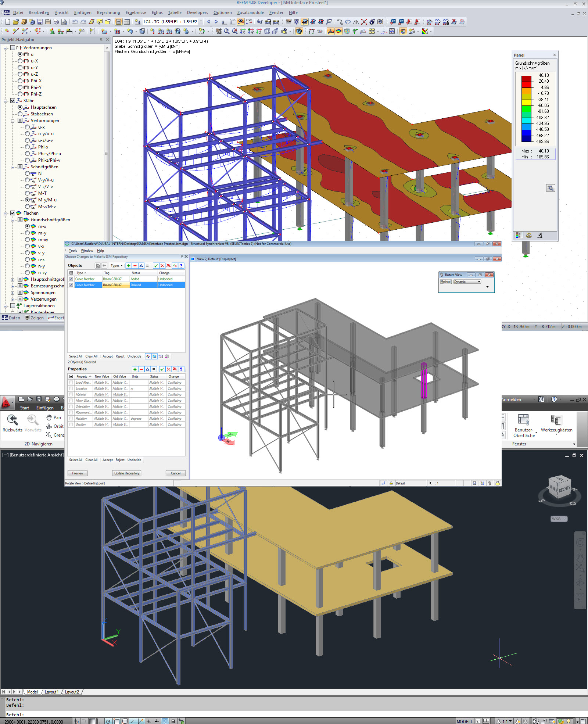588x724 pixels.
Task: Select the M-y/M-u radio button
Action: pyautogui.click(x=28, y=200)
